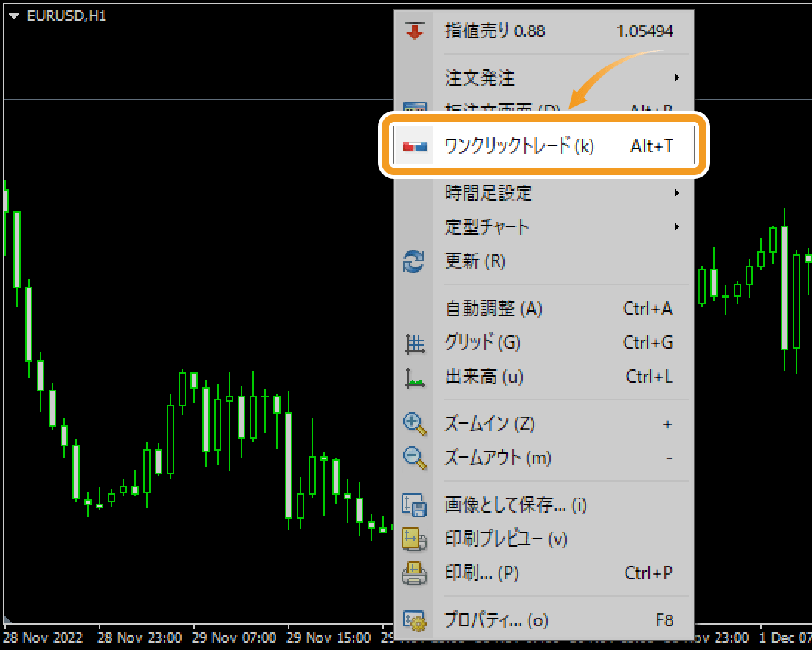Click the 29 Nov 15:00 time label
The height and width of the screenshot is (650, 812).
(x=328, y=637)
